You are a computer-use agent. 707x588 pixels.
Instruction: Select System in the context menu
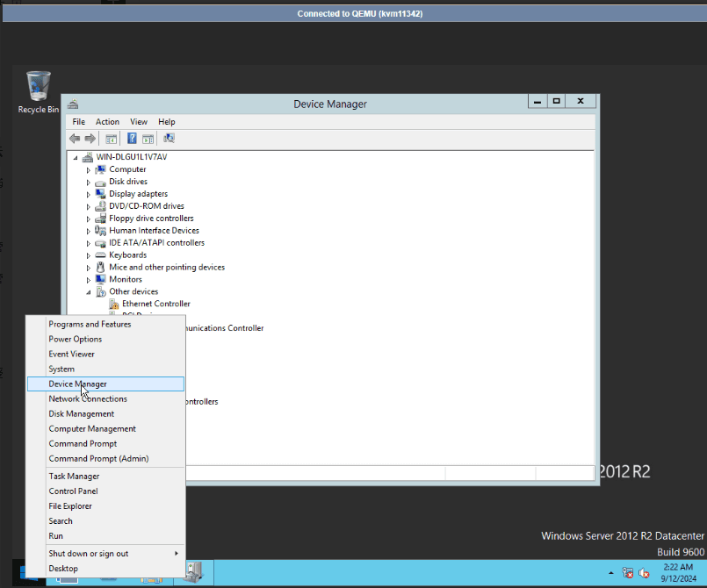pyautogui.click(x=105, y=369)
